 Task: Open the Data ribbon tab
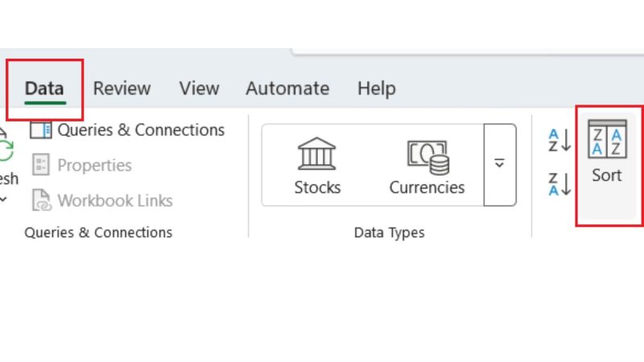(x=44, y=88)
